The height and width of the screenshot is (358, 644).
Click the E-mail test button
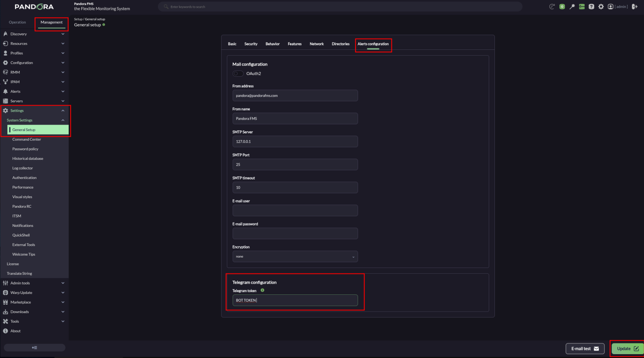tap(585, 349)
